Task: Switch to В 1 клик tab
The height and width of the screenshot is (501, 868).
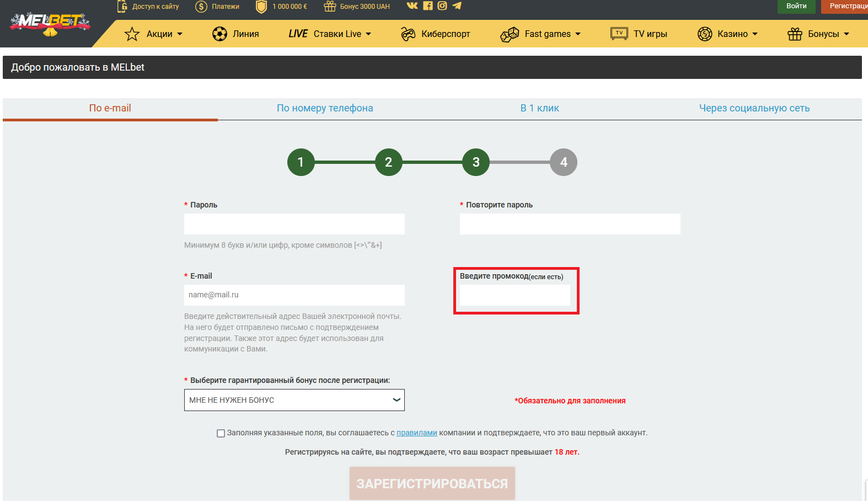Action: [x=540, y=108]
